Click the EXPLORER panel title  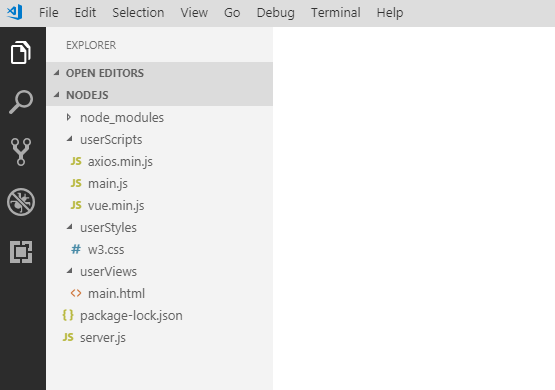pyautogui.click(x=91, y=45)
